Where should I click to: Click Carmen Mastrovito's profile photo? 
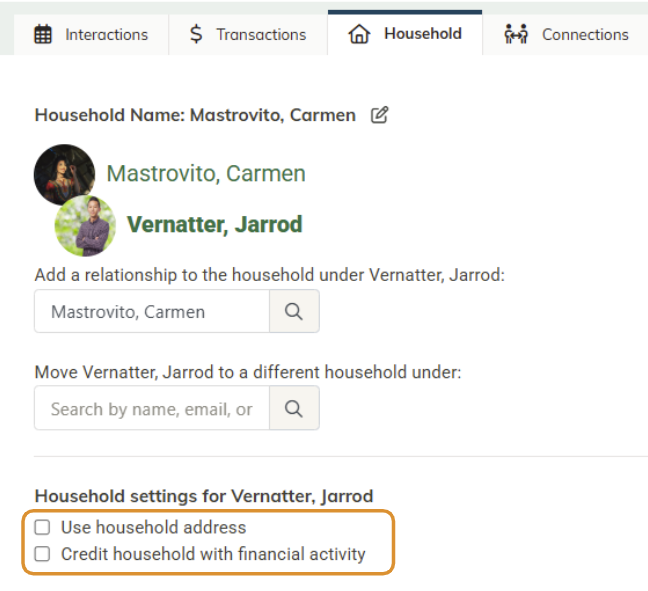[x=64, y=174]
